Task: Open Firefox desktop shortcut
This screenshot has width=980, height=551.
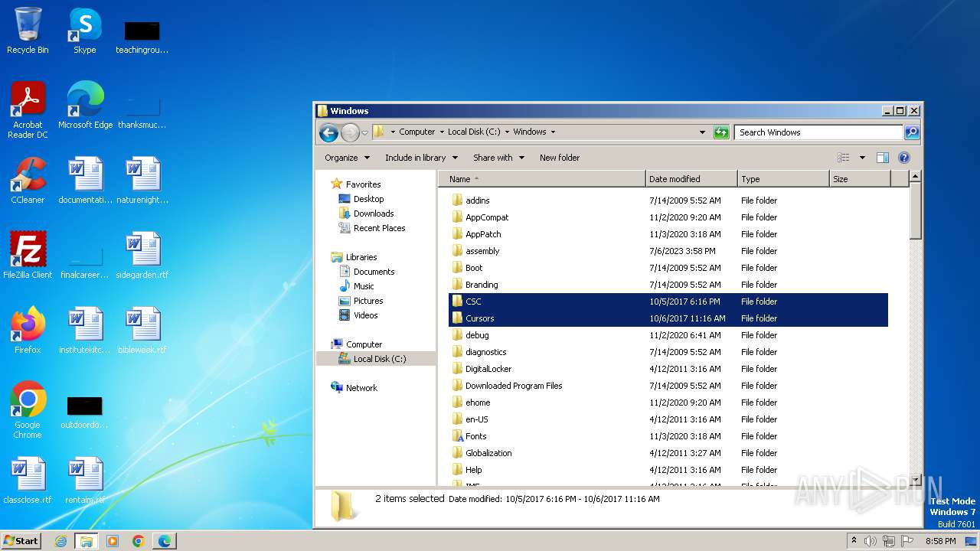Action: pyautogui.click(x=28, y=331)
